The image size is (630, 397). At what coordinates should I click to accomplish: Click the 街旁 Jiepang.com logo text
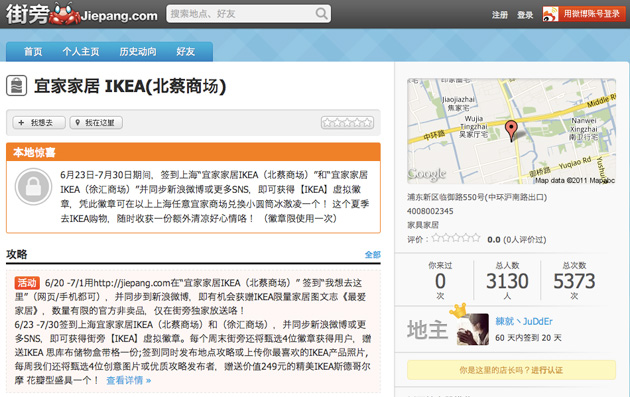pos(82,14)
